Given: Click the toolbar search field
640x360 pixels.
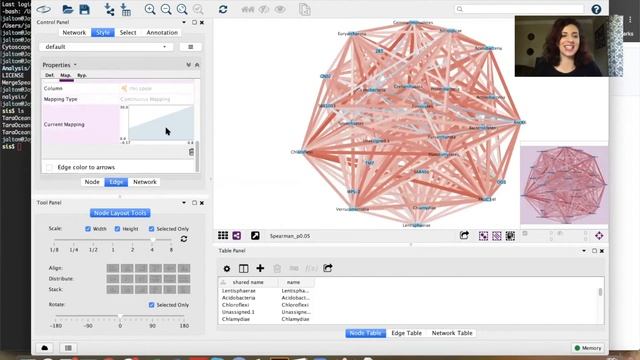Looking at the screenshot, I should (519, 9).
